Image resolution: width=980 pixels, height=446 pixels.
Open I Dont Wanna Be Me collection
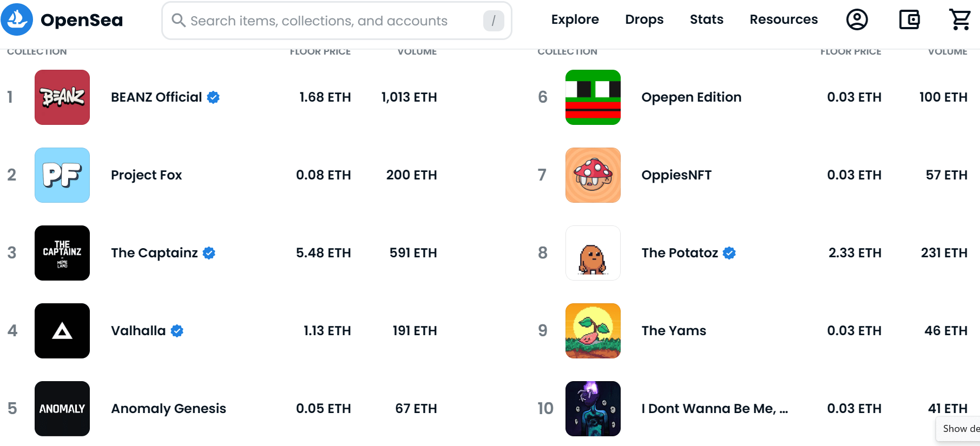[x=714, y=409]
